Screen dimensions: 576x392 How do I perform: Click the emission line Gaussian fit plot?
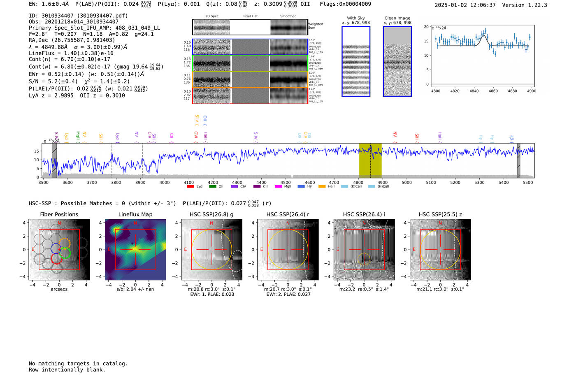pos(483,56)
